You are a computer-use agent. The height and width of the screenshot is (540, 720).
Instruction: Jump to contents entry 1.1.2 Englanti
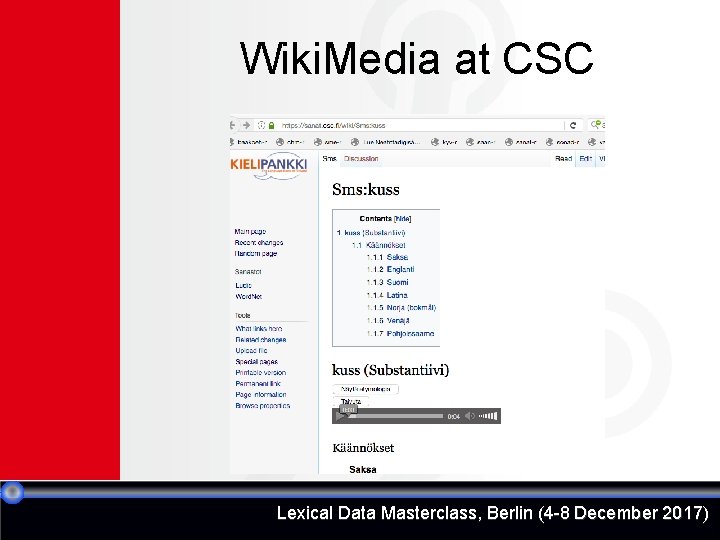click(390, 270)
